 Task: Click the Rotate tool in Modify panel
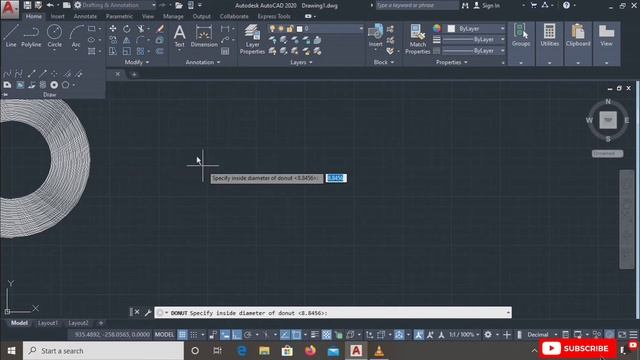(x=127, y=29)
